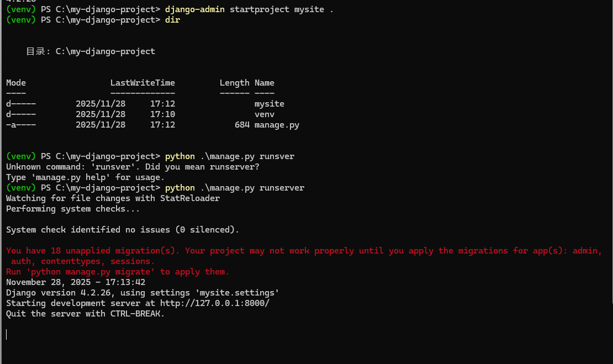Click the LastWriteTime column header
The height and width of the screenshot is (364, 613).
click(x=142, y=83)
